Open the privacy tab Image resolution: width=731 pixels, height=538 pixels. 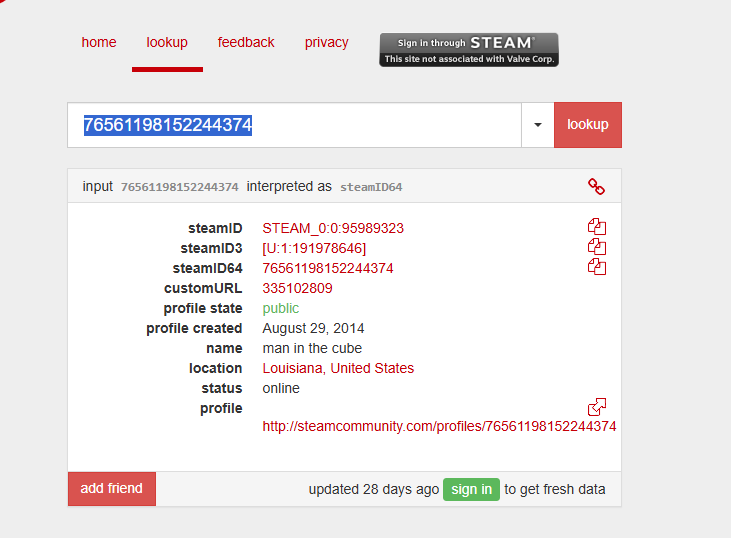(326, 42)
